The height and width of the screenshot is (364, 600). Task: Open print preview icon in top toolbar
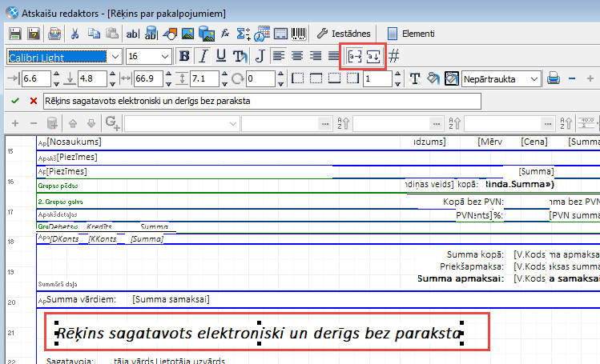pyautogui.click(x=54, y=34)
